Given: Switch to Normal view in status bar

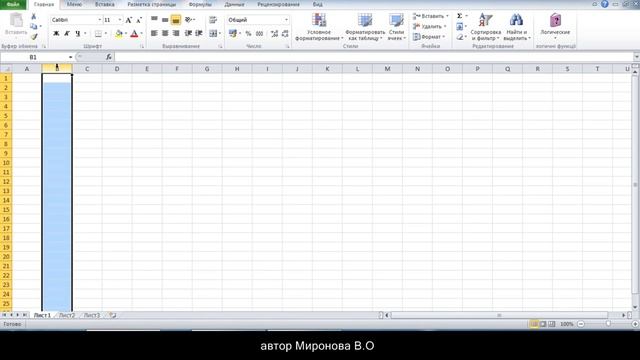Looking at the screenshot, I should point(534,324).
